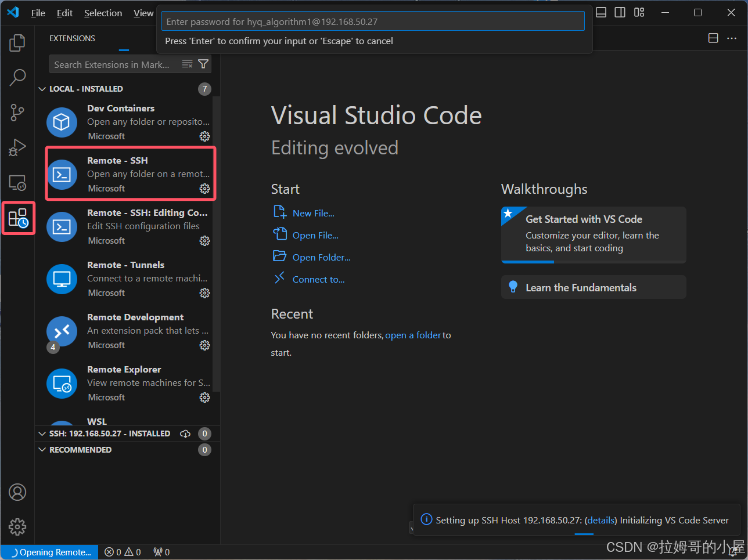Filter extensions with the funnel icon
748x560 pixels.
click(x=203, y=64)
